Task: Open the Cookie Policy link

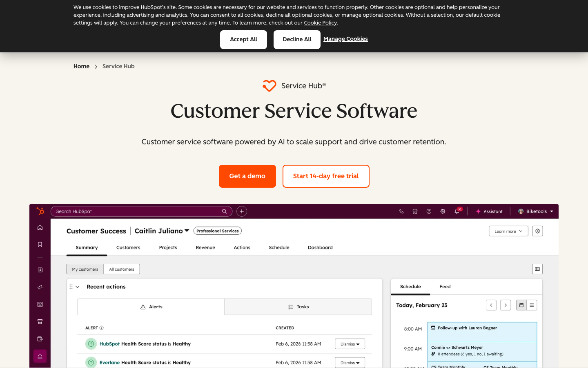Action: (x=321, y=22)
